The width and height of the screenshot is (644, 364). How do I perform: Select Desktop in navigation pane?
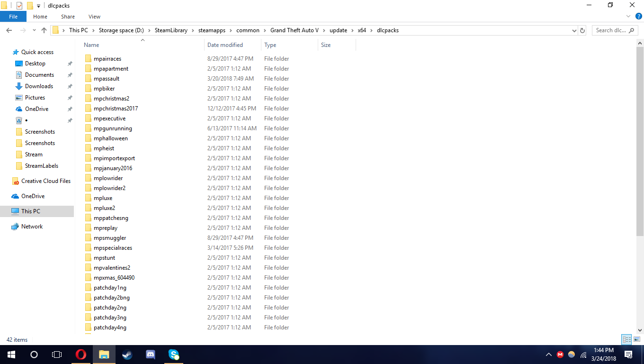[35, 64]
